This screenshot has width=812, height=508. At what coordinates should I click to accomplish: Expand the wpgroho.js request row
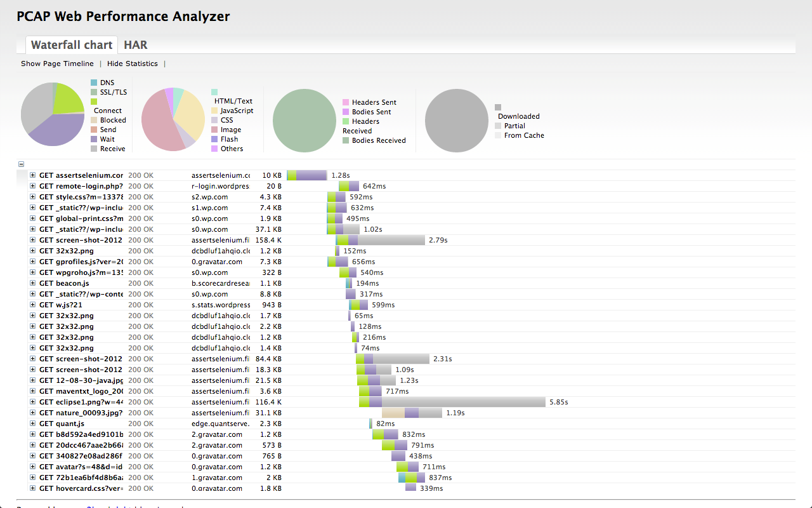coord(33,272)
